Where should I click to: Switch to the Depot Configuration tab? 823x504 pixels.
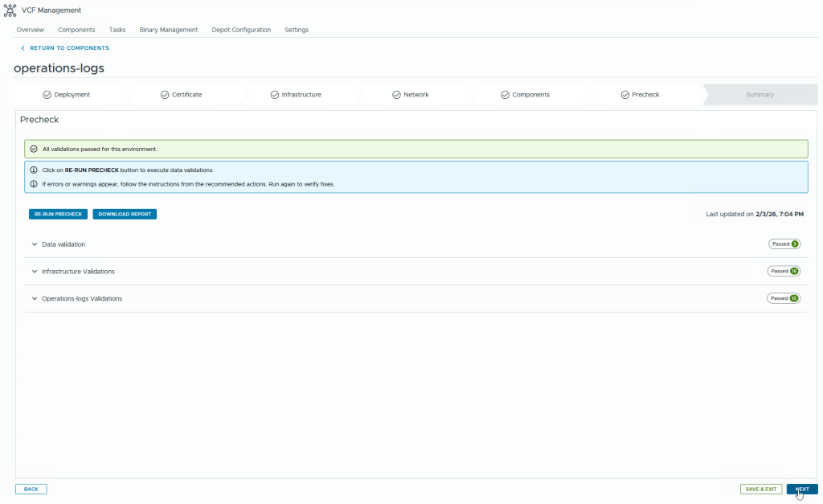[x=241, y=30]
